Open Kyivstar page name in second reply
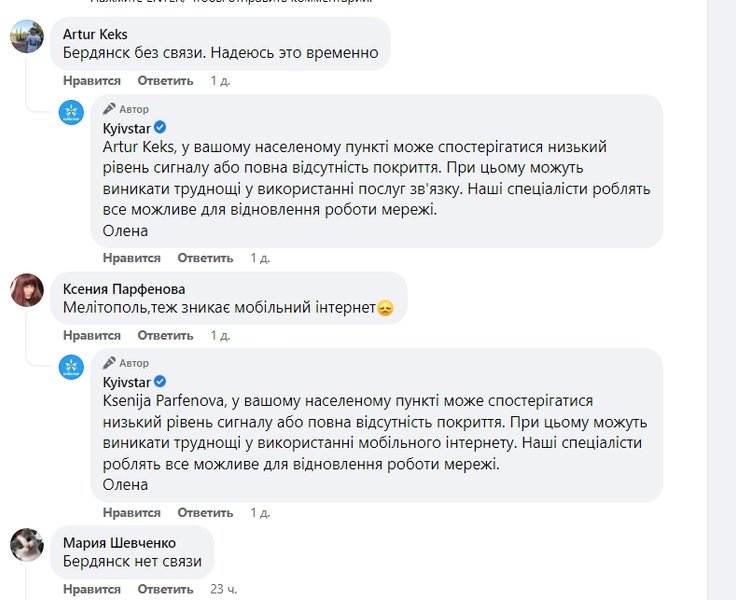 point(126,382)
